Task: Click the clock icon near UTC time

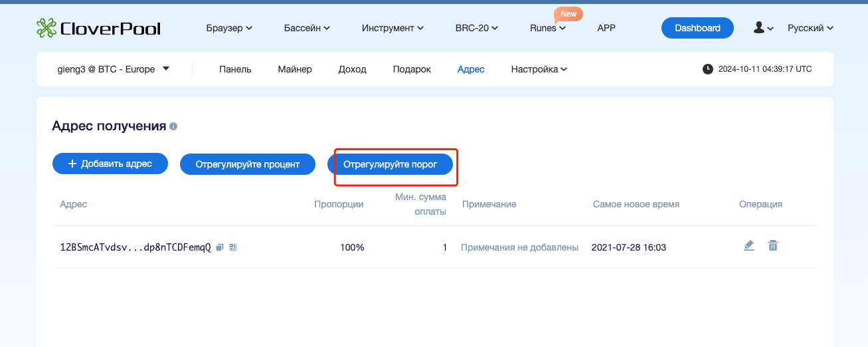Action: click(708, 69)
